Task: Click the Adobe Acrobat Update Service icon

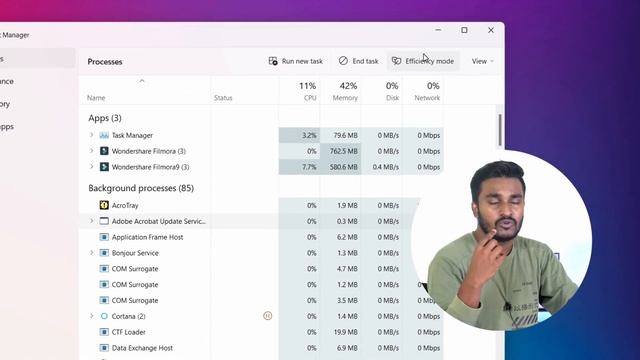Action: (104, 221)
